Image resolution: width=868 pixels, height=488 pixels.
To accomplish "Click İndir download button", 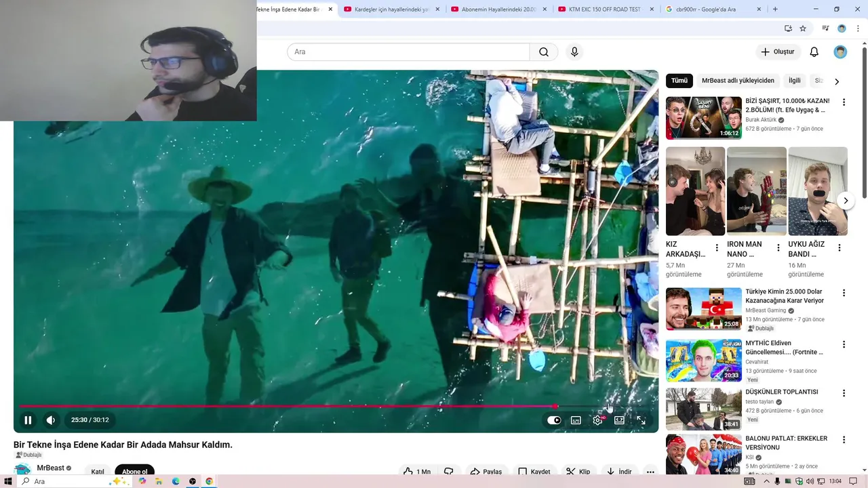I will pyautogui.click(x=618, y=472).
